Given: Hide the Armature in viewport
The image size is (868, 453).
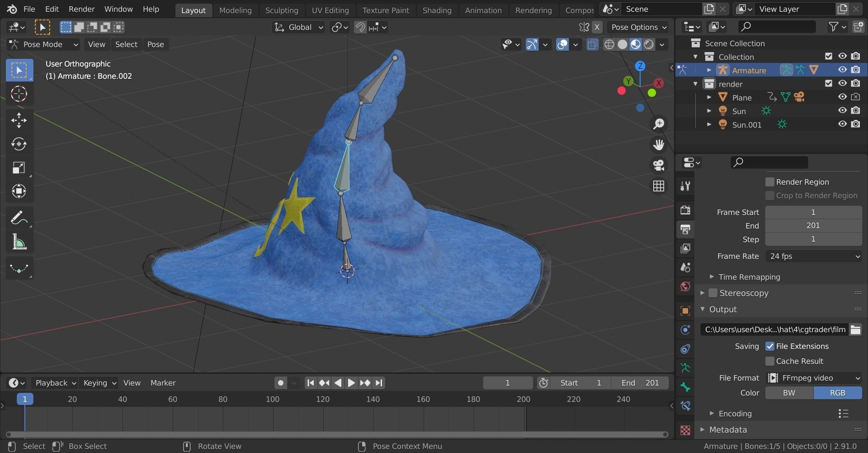Looking at the screenshot, I should coord(842,70).
